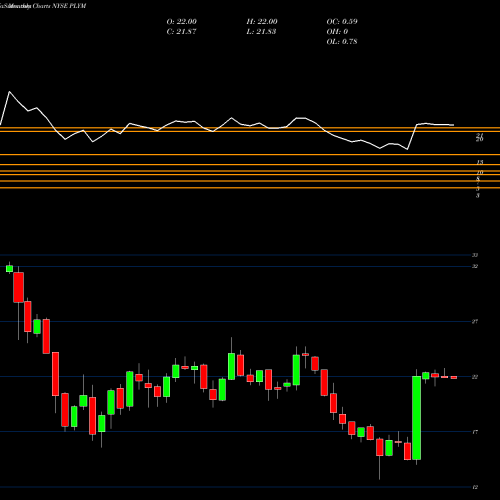Select the 'OL: 0.78' reading
This screenshot has width=500, height=500.
click(x=342, y=42)
